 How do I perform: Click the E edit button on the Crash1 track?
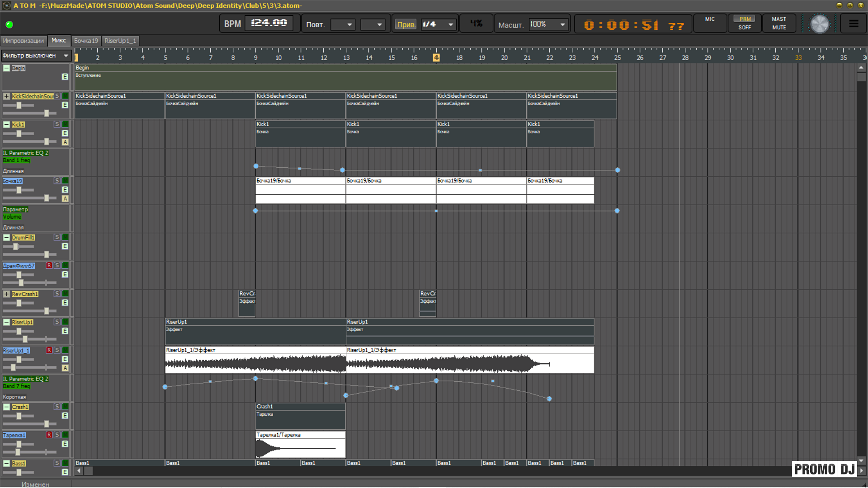click(65, 416)
